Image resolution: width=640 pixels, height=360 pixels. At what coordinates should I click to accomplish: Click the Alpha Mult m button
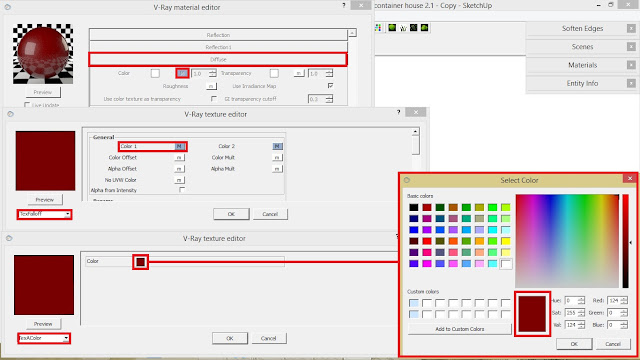pyautogui.click(x=277, y=169)
